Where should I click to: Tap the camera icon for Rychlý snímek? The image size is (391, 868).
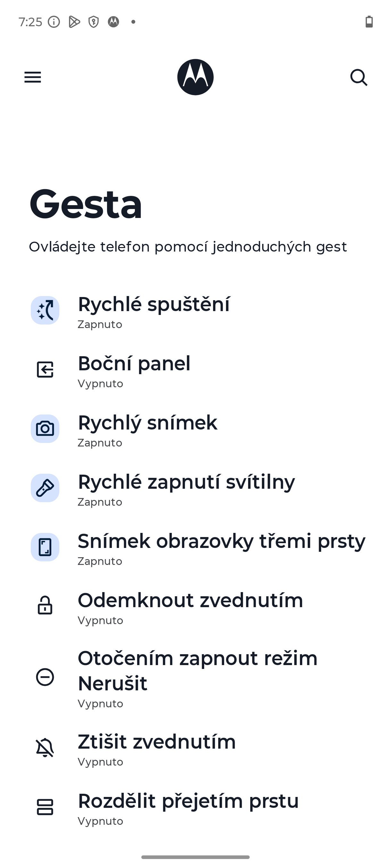tap(45, 429)
